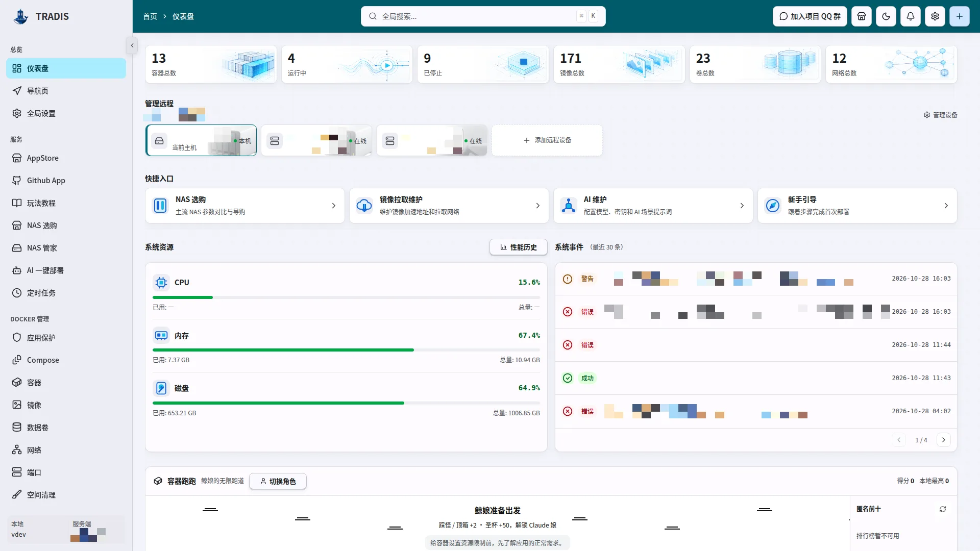The width and height of the screenshot is (980, 551).
Task: Open AppStore in sidebar
Action: point(66,158)
